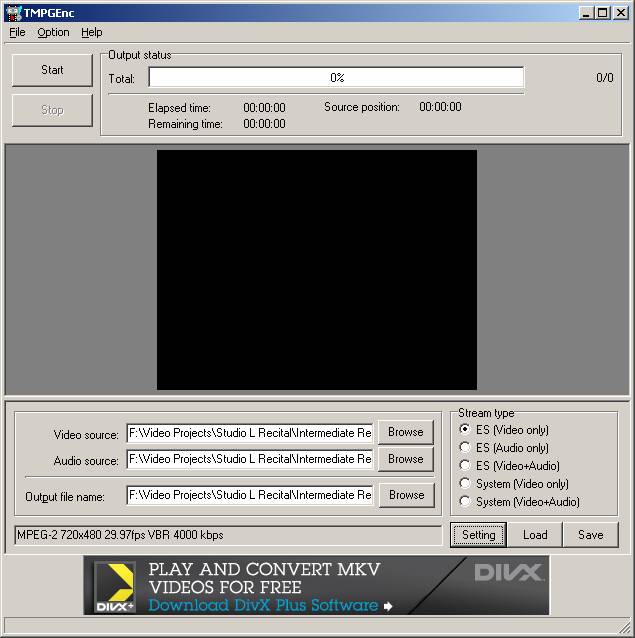Click into the Output file name field

250,495
